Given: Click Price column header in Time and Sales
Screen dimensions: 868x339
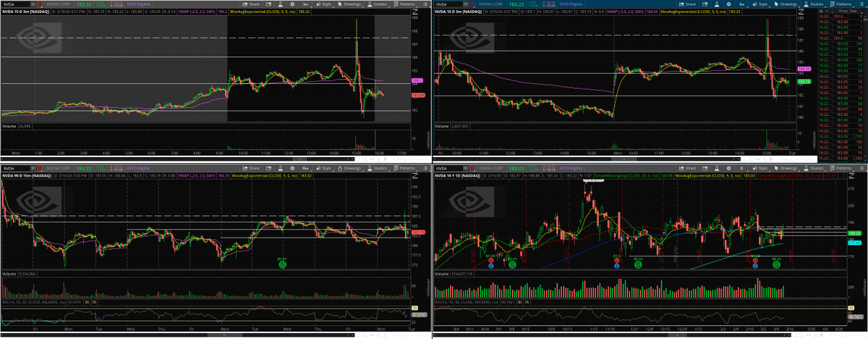Looking at the screenshot, I should pos(843,11).
